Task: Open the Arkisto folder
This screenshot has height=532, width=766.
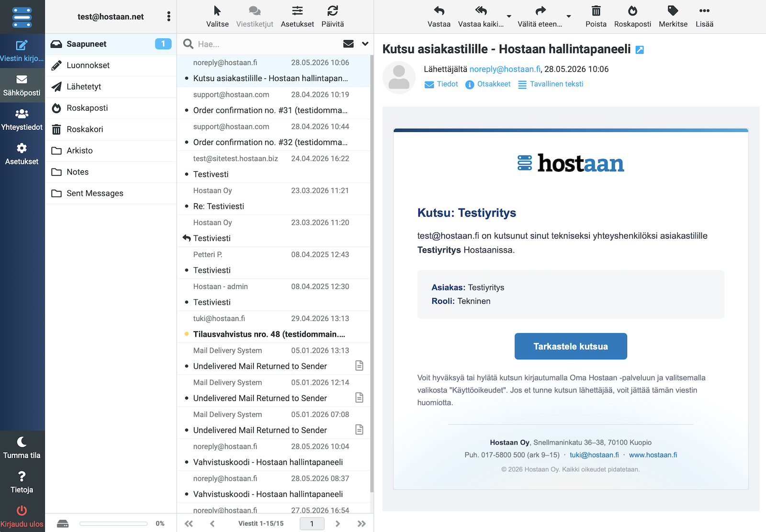Action: 111,151
